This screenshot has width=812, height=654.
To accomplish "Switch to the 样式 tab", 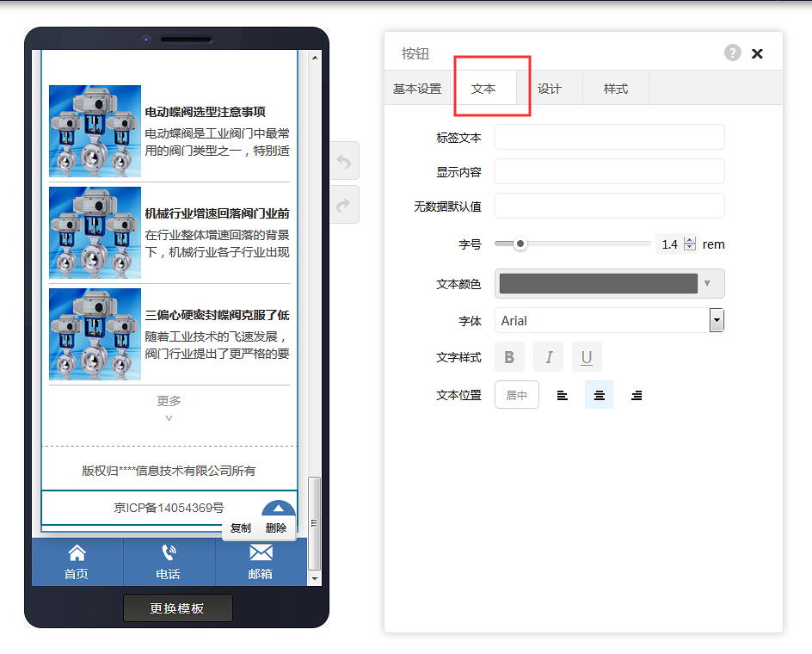I will (616, 89).
